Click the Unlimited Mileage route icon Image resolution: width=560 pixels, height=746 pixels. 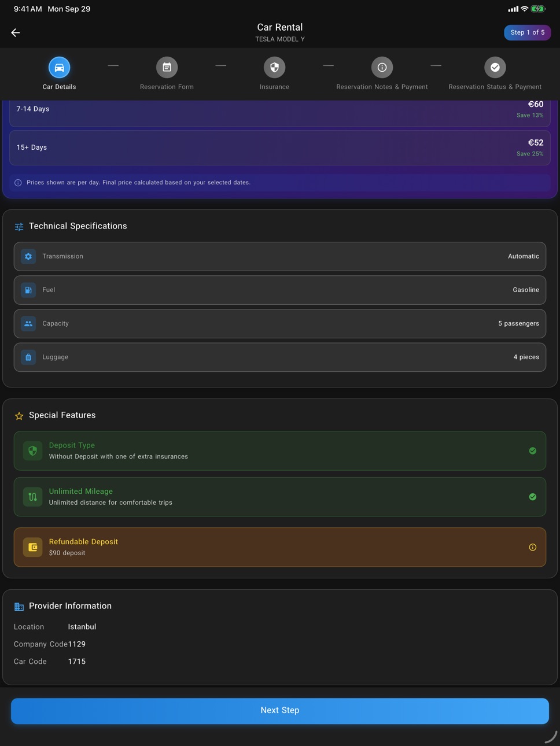pyautogui.click(x=32, y=497)
